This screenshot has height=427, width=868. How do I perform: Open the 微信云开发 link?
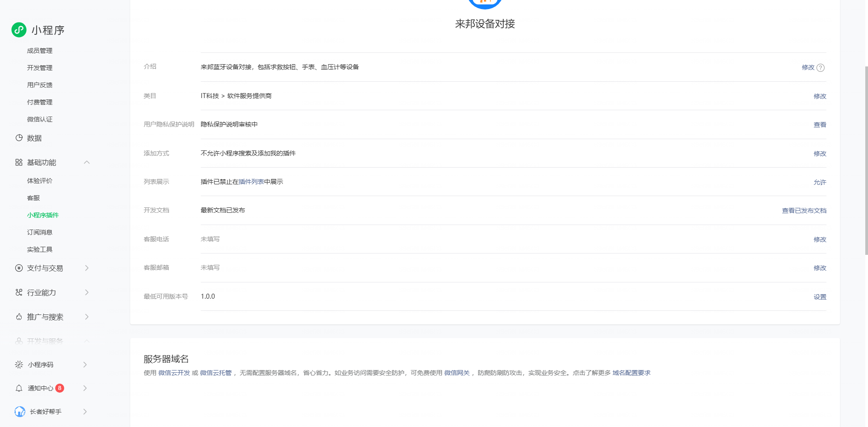[174, 373]
